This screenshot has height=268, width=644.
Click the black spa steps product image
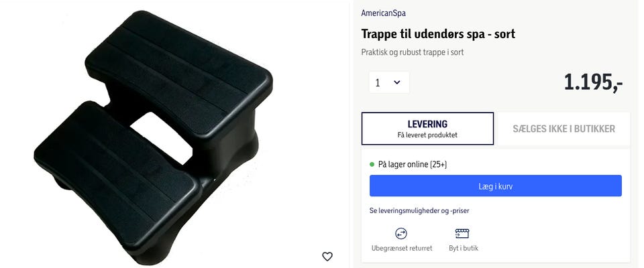click(x=153, y=137)
